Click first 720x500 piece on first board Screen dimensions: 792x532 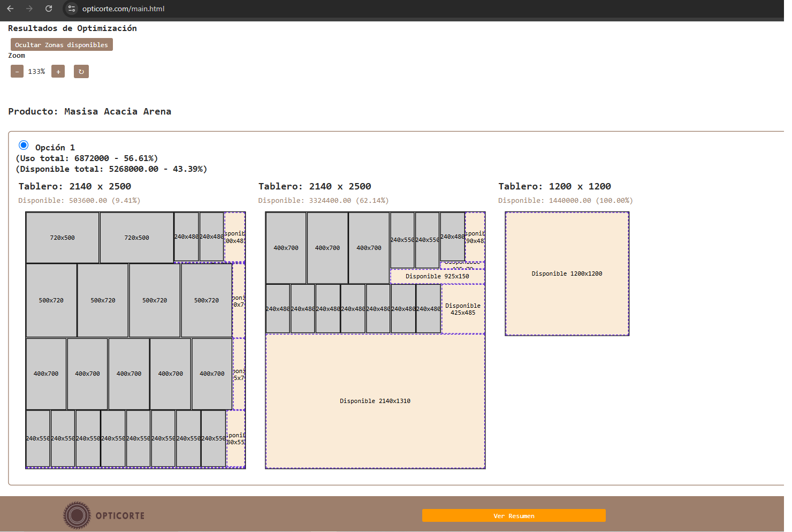point(63,238)
